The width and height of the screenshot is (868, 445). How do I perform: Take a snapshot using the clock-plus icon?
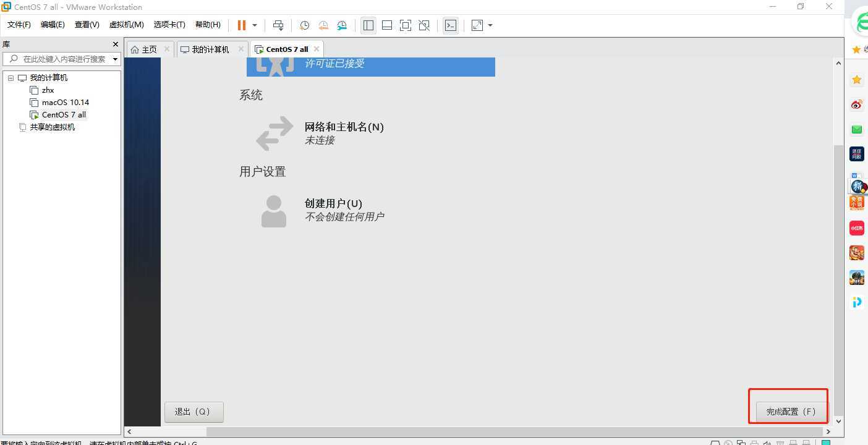pyautogui.click(x=304, y=25)
